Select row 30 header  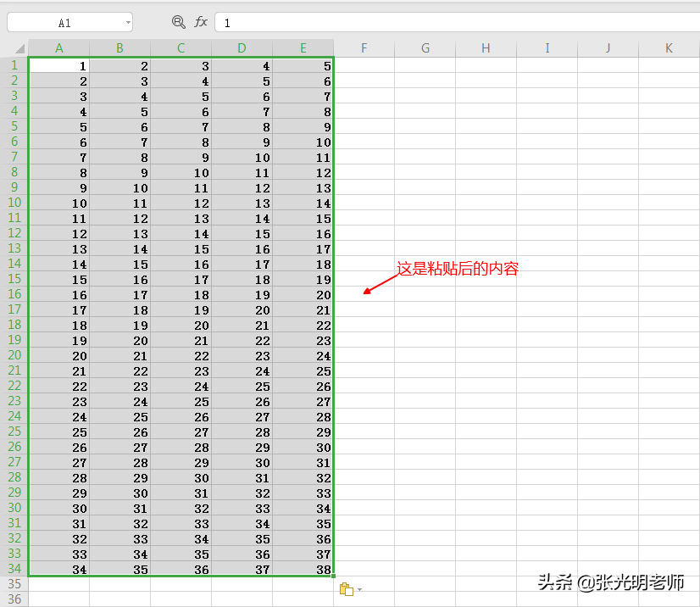[x=14, y=508]
